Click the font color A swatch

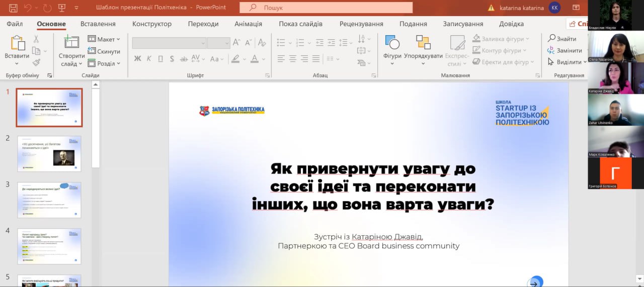tap(254, 59)
